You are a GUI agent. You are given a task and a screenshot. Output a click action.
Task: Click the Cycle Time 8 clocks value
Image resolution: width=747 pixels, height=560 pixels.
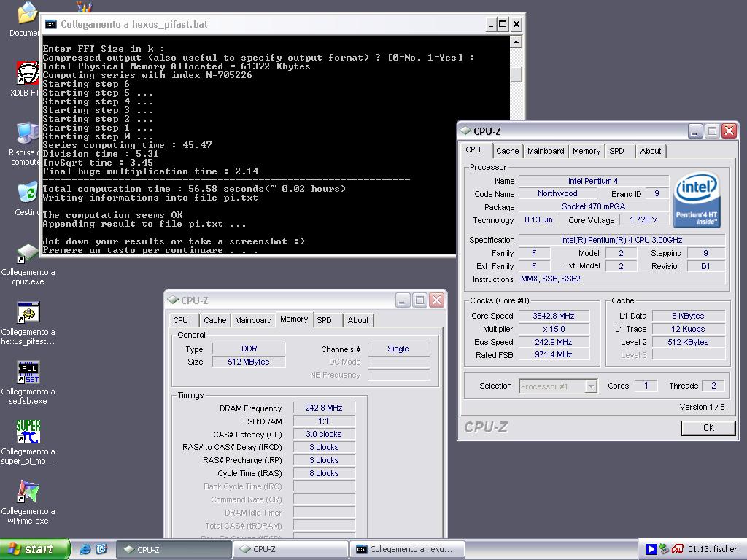[x=324, y=473]
